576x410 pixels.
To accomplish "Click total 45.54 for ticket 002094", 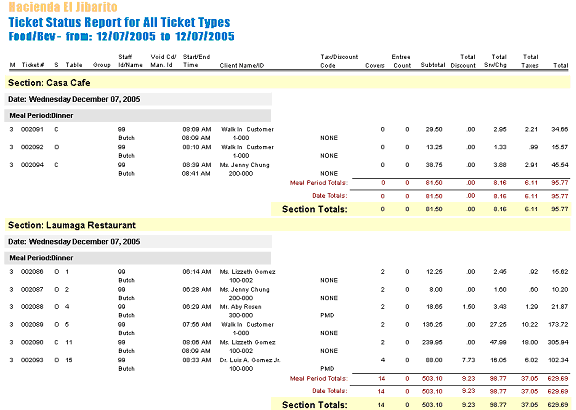I will coord(559,165).
